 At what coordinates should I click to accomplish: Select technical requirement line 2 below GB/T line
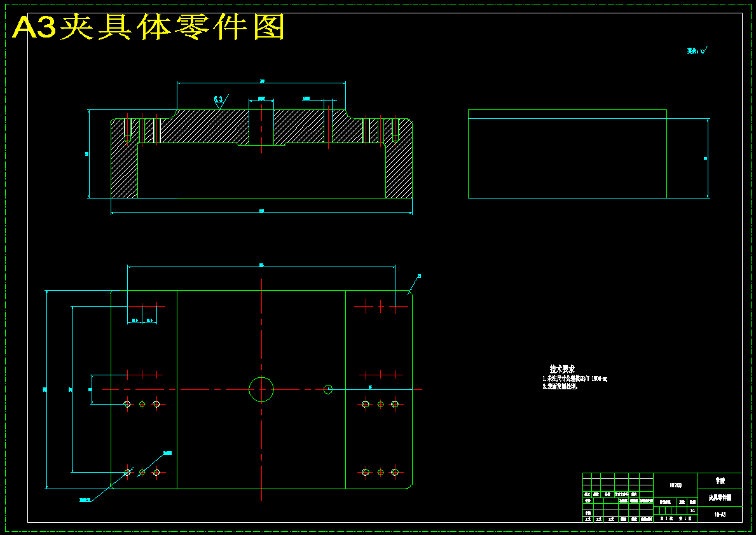pos(560,386)
